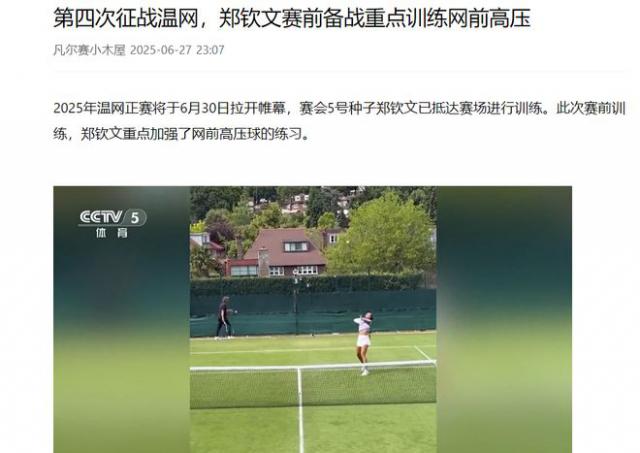This screenshot has height=453, width=640.
Task: Click the divider line below the byline
Action: click(x=340, y=71)
